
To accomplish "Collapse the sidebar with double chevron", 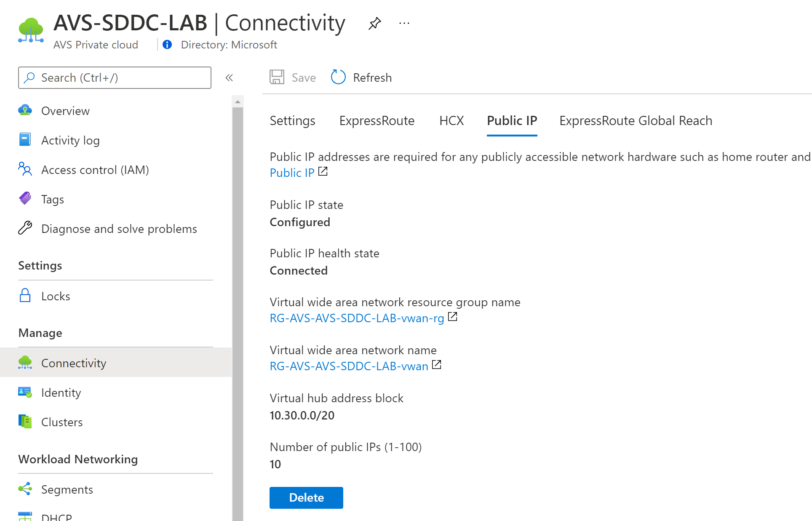I will pos(229,77).
